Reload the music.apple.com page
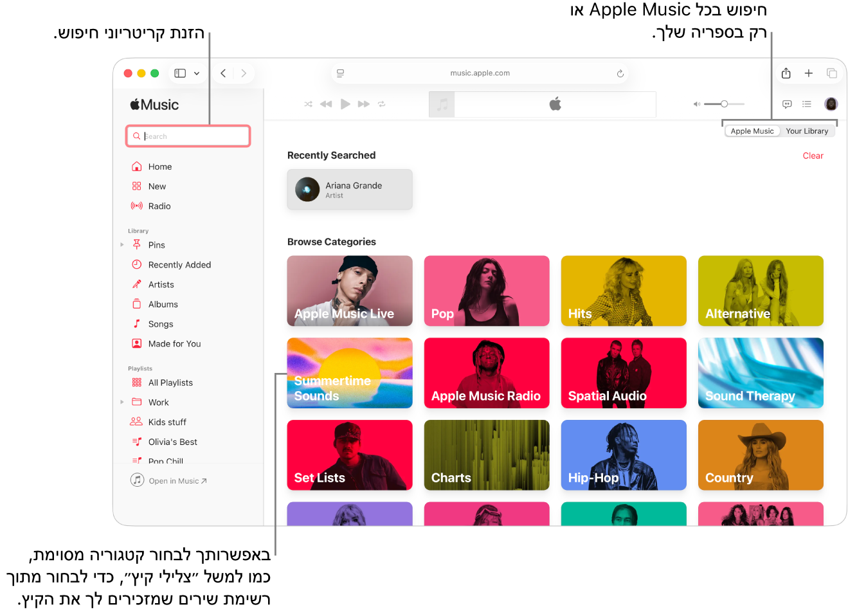The image size is (848, 616). pos(620,73)
